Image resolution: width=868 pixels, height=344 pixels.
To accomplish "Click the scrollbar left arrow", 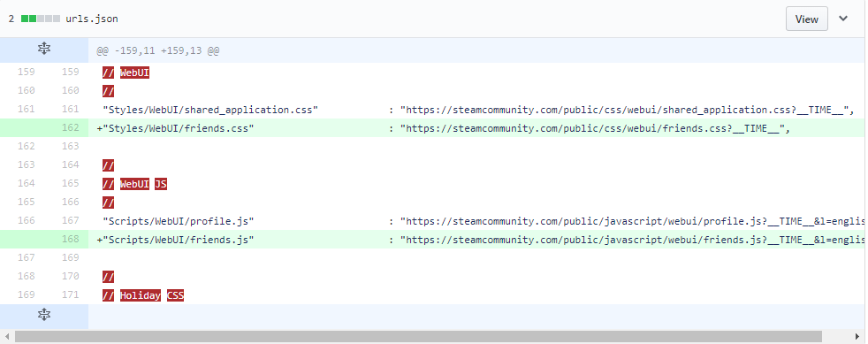I will click(x=6, y=337).
